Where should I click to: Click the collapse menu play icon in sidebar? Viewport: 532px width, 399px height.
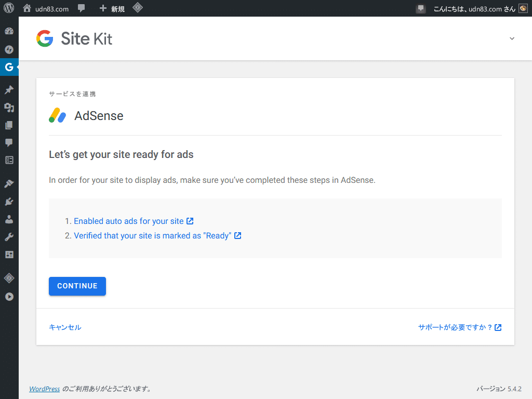click(9, 297)
